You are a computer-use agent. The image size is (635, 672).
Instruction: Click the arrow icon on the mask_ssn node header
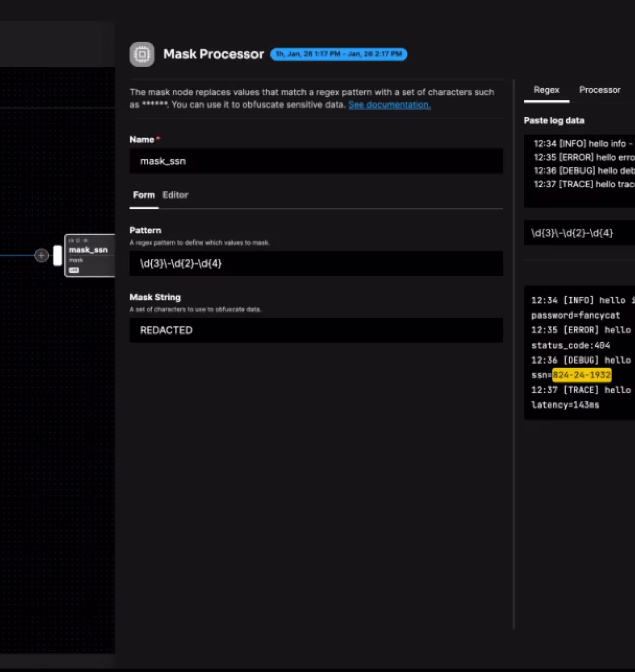[x=85, y=240]
